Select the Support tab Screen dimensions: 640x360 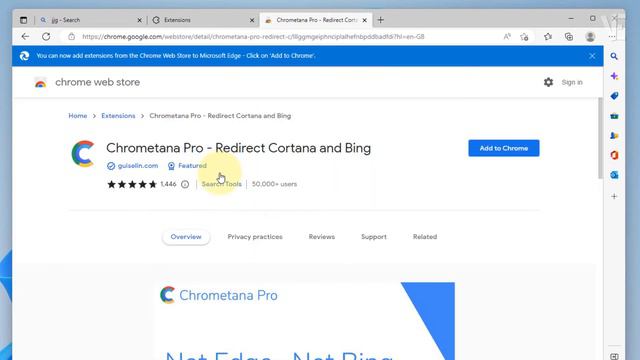tap(374, 237)
